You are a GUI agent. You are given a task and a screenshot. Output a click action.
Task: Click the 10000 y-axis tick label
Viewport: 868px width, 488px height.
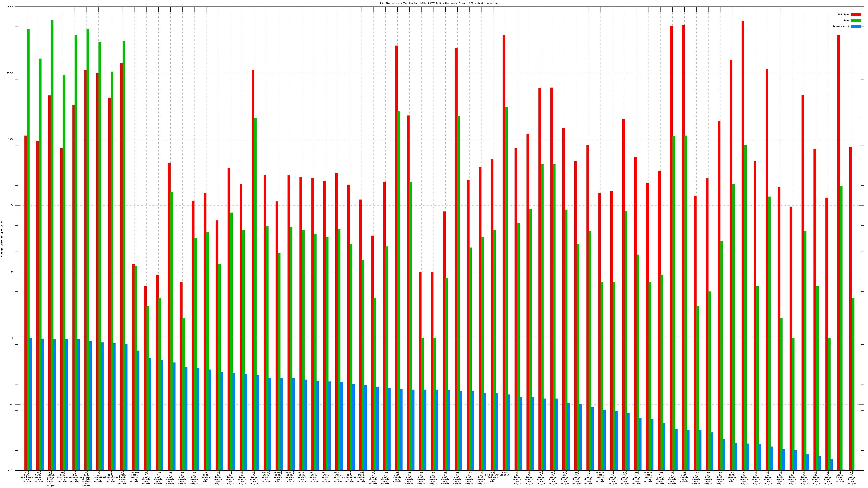11,73
